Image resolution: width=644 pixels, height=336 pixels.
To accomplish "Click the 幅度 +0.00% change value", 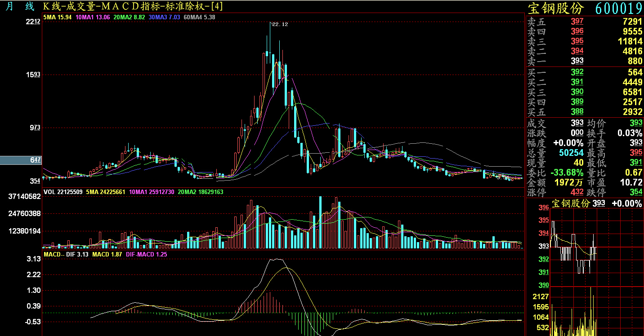I will [x=568, y=143].
